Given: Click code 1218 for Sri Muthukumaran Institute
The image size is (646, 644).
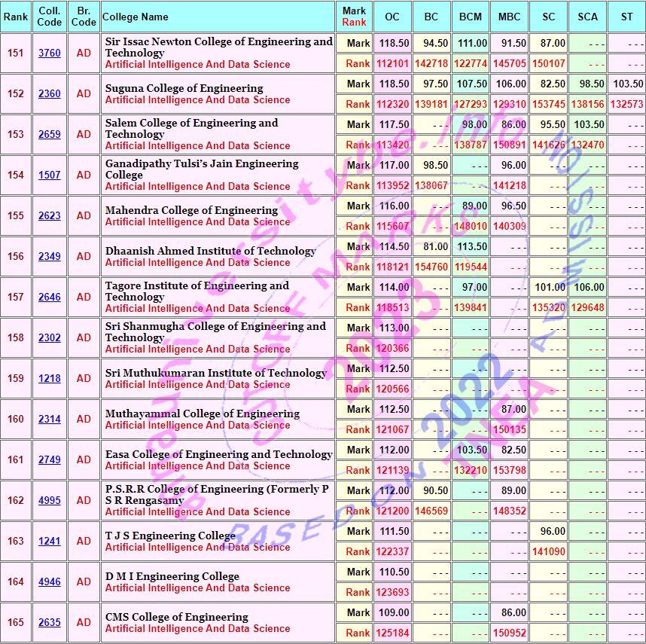Looking at the screenshot, I should [x=49, y=378].
